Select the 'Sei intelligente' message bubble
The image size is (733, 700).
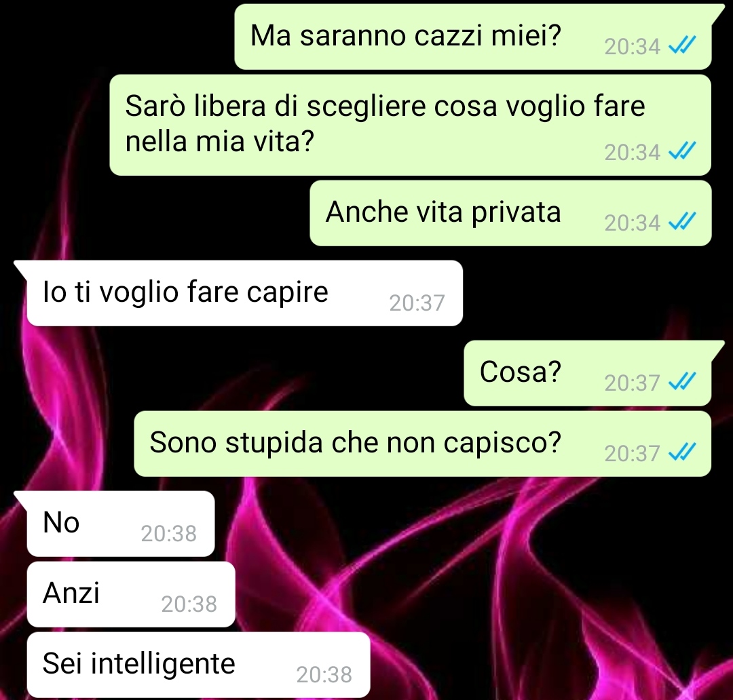(199, 665)
